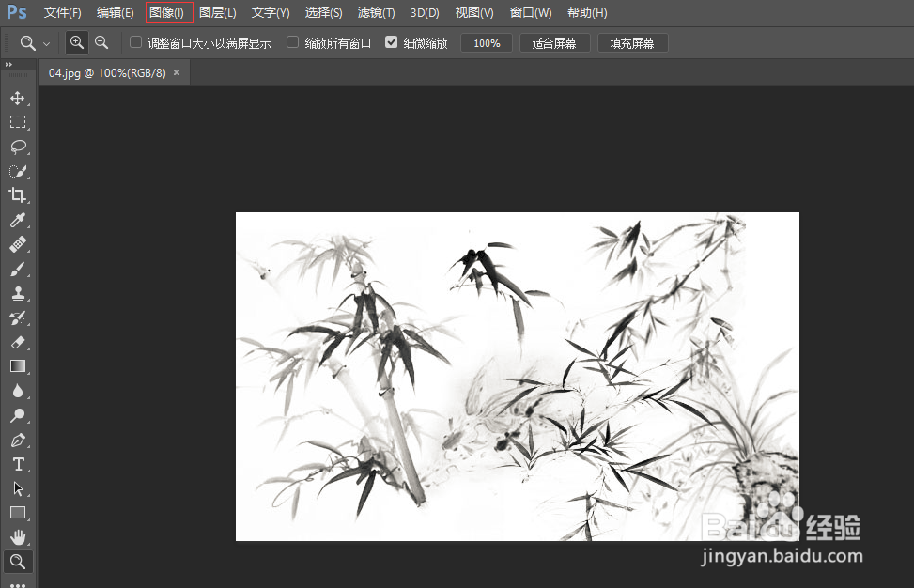Viewport: 914px width, 588px height.
Task: Select the Rectangle shape tool
Action: (18, 513)
